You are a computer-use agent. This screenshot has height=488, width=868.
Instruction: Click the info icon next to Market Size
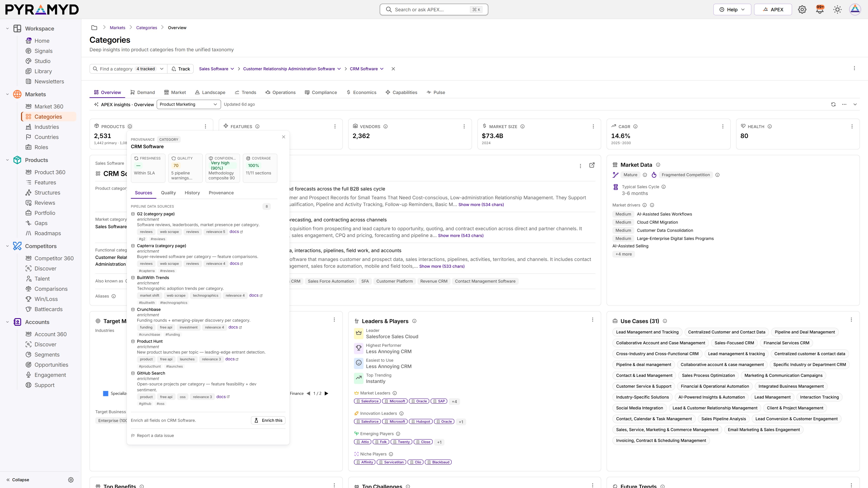click(x=522, y=127)
